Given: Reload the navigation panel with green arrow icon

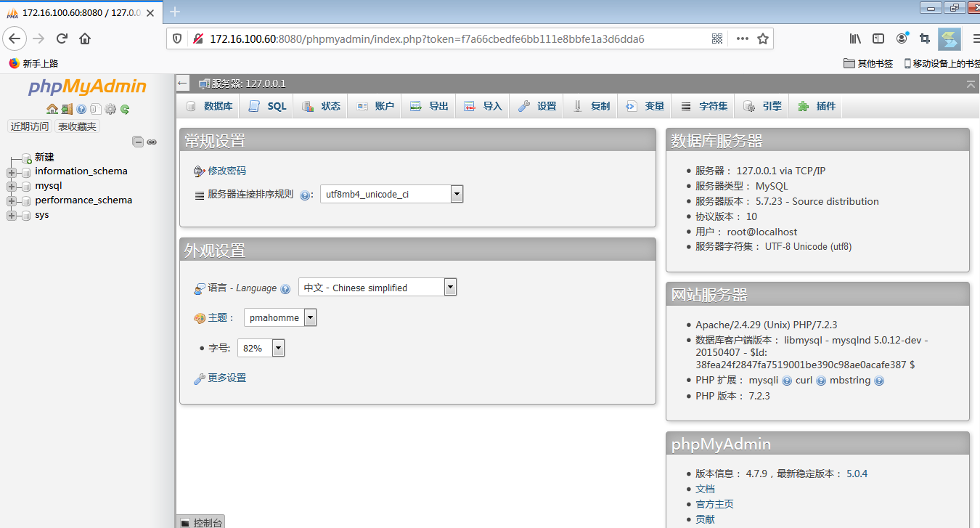Looking at the screenshot, I should pyautogui.click(x=125, y=109).
